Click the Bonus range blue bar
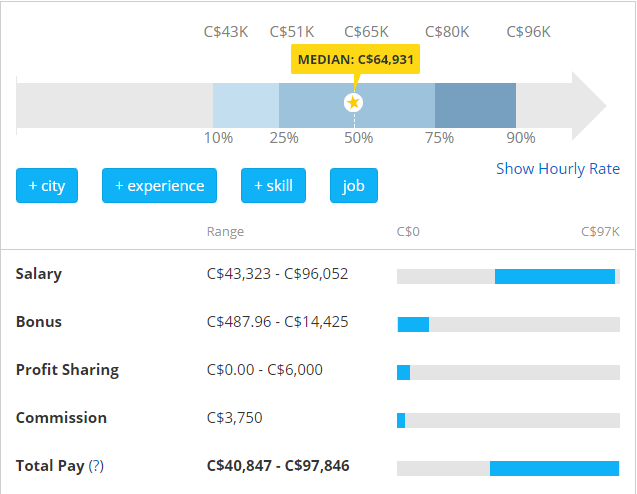637x494 pixels. tap(413, 324)
